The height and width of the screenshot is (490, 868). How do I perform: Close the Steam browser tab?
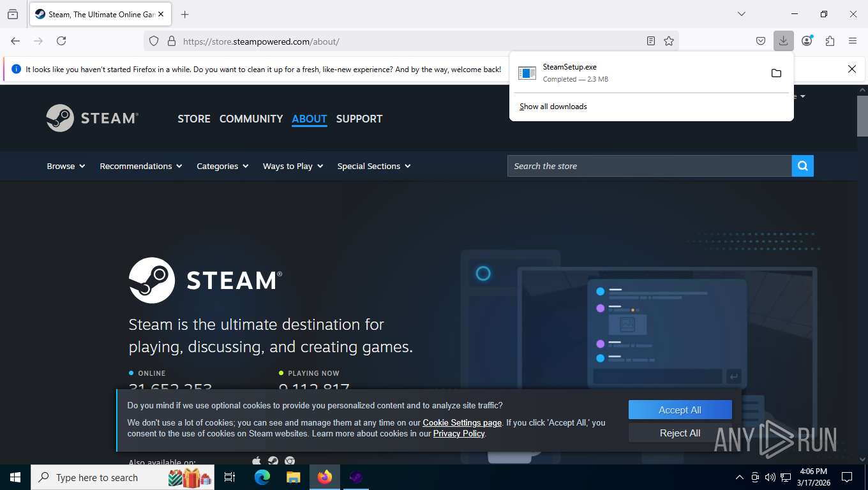161,14
